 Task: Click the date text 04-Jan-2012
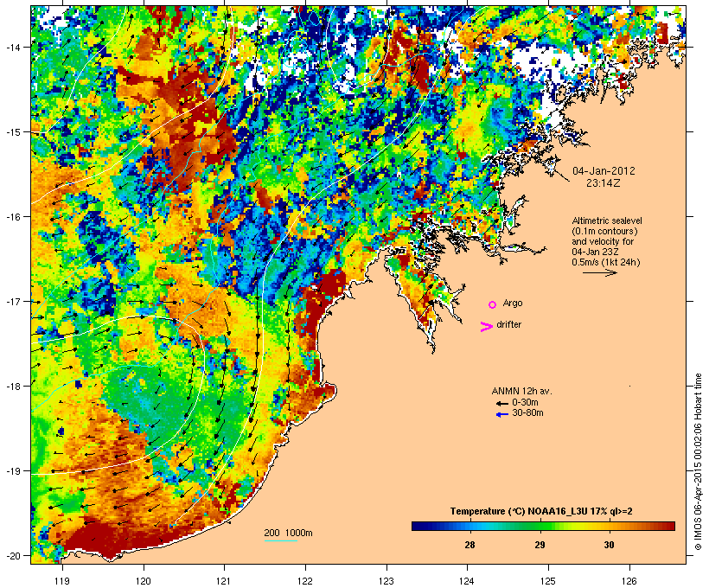tap(604, 171)
